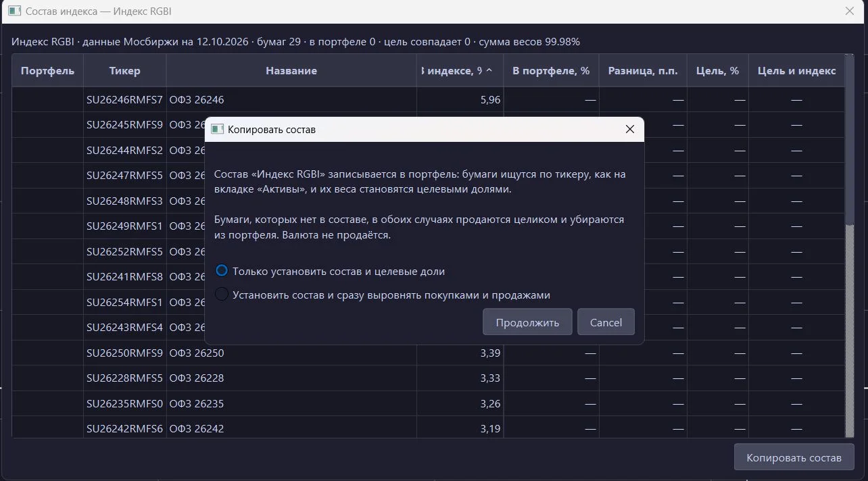Select ticker SU26241RMFS8 row
Viewport: 868px width, 481px height.
click(x=125, y=277)
